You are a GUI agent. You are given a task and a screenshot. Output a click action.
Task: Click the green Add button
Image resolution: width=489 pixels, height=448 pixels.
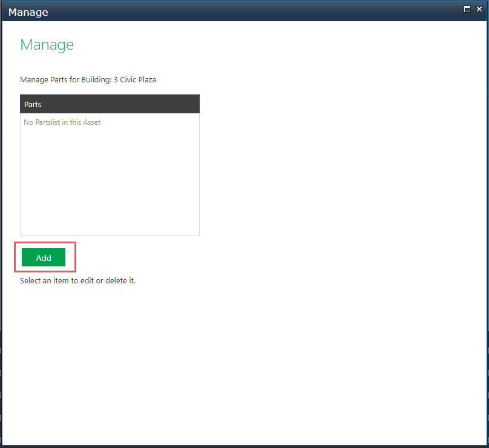click(44, 257)
